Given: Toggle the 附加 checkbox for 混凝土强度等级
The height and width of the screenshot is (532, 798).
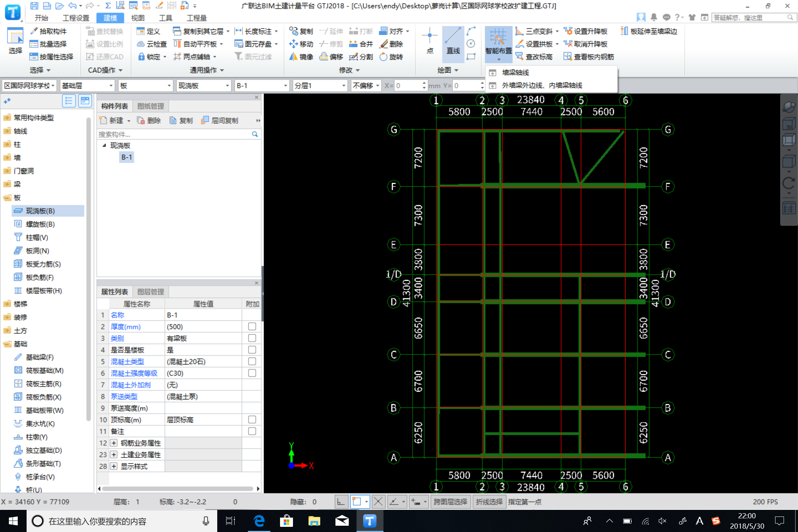Looking at the screenshot, I should point(252,373).
